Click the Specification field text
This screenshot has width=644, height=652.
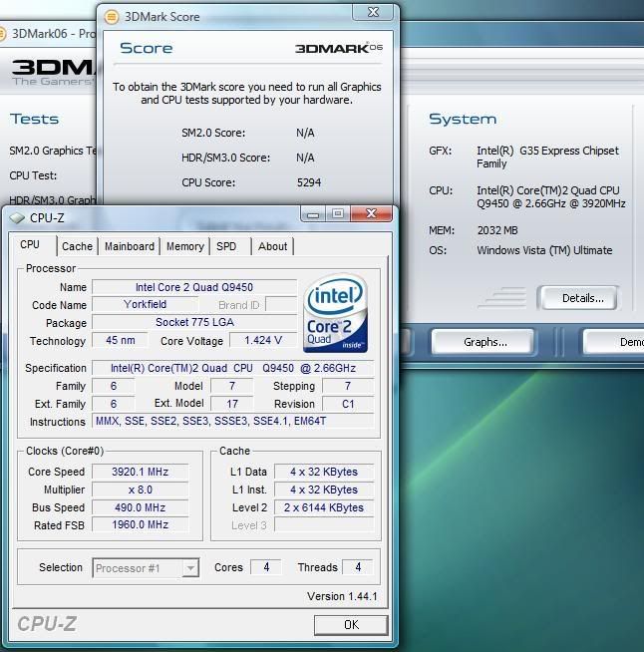tap(233, 368)
